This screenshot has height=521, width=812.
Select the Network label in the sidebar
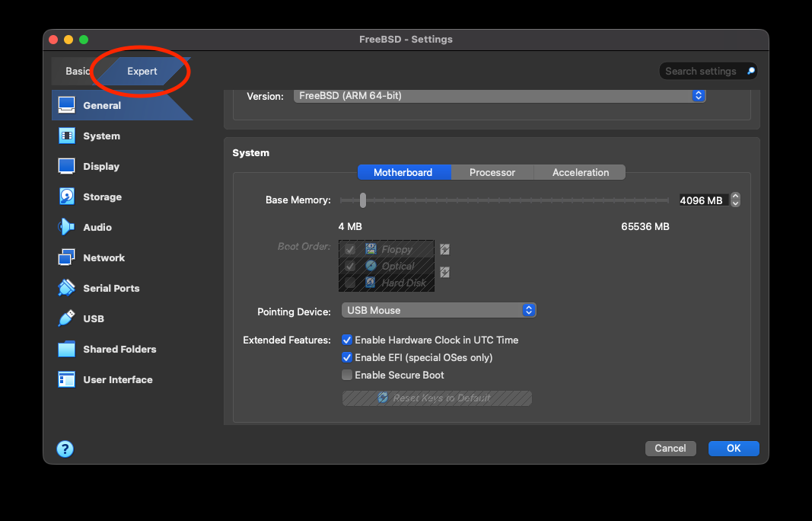104,257
